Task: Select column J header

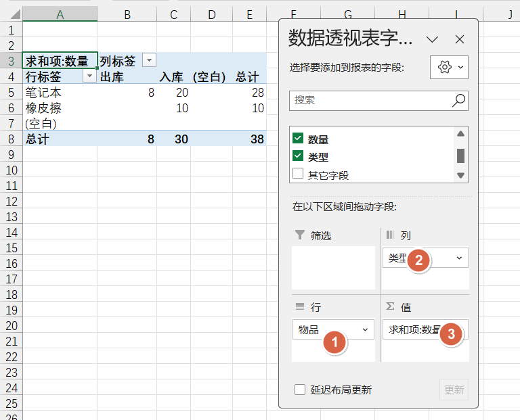Action: tap(511, 14)
